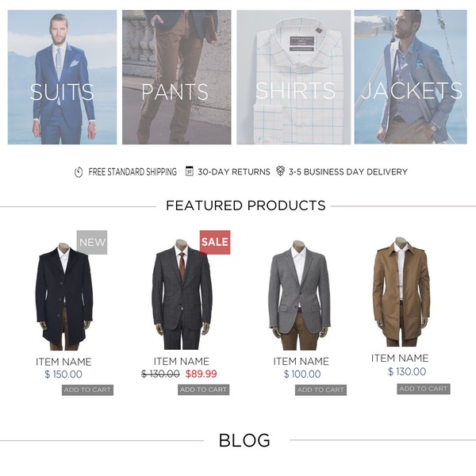Add the $89.99 sale suit to cart
476x476 pixels.
click(204, 390)
